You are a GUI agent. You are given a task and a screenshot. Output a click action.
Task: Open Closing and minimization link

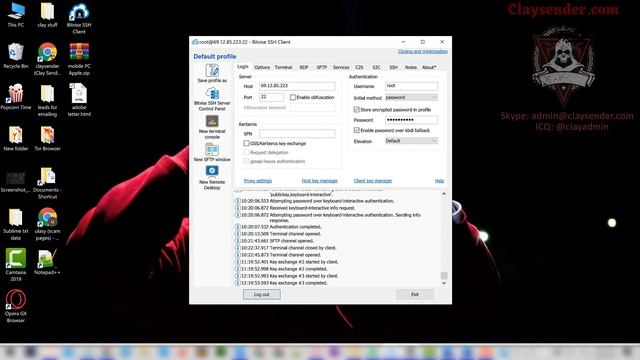[423, 51]
